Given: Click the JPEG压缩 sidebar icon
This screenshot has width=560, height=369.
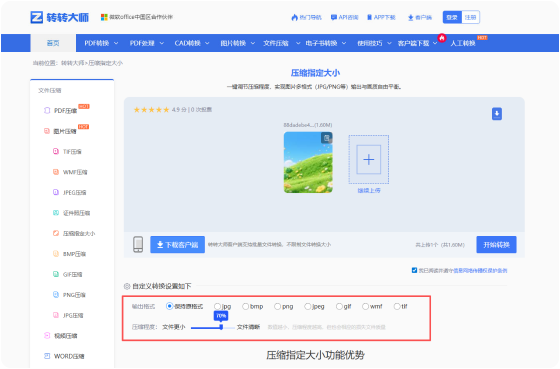Looking at the screenshot, I should 56,192.
